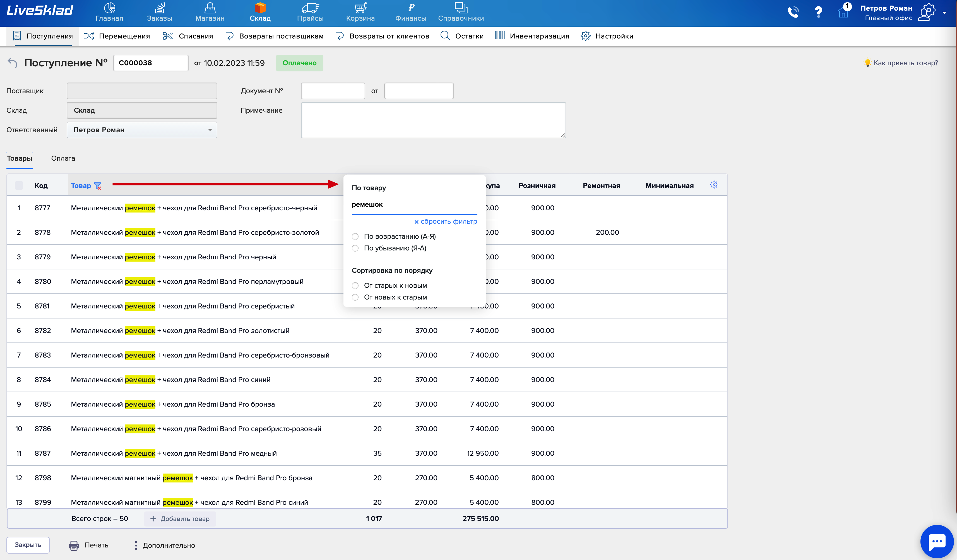Click the Примечание text area

(x=433, y=120)
